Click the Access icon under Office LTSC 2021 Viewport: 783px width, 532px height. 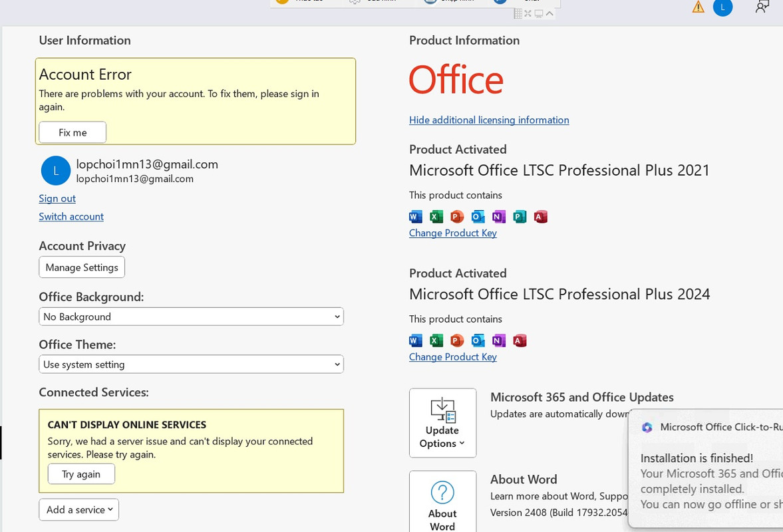540,217
